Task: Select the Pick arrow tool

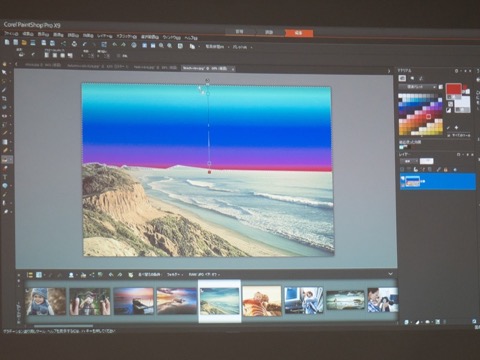Action: [x=4, y=72]
